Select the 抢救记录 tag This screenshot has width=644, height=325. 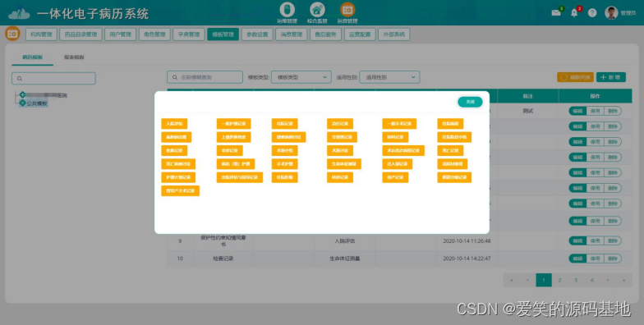tap(174, 151)
